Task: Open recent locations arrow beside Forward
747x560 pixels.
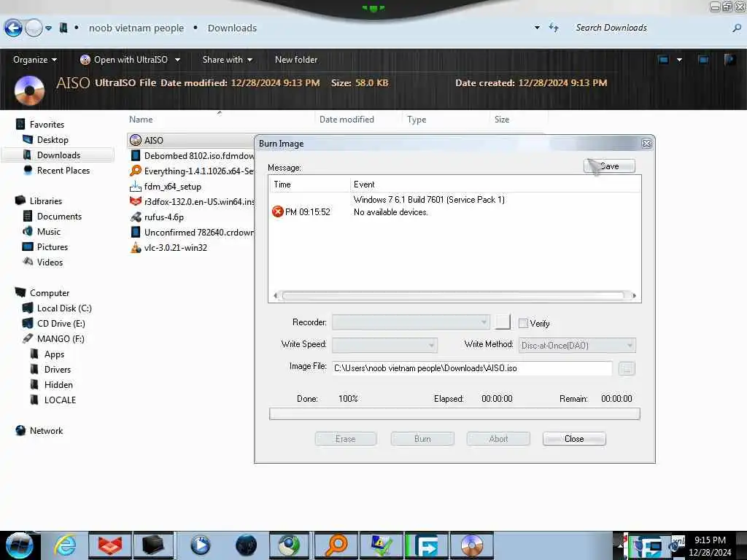Action: point(49,28)
